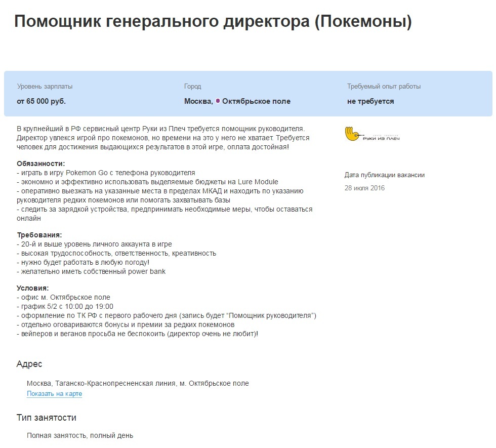The image size is (496, 448).
Task: Click the publication date 28 июля 2016
Action: [x=364, y=188]
